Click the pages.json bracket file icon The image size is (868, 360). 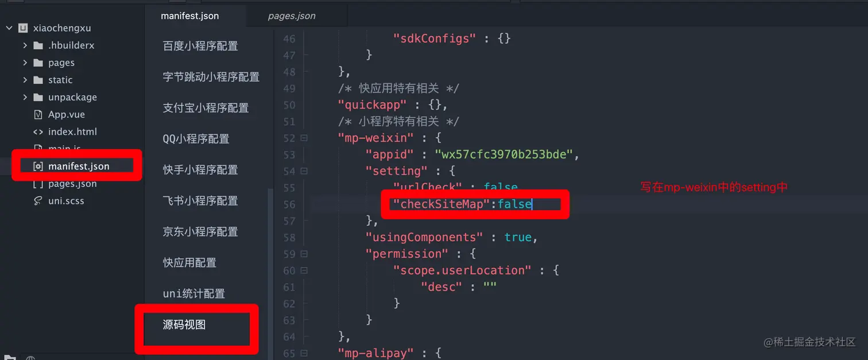tap(38, 184)
